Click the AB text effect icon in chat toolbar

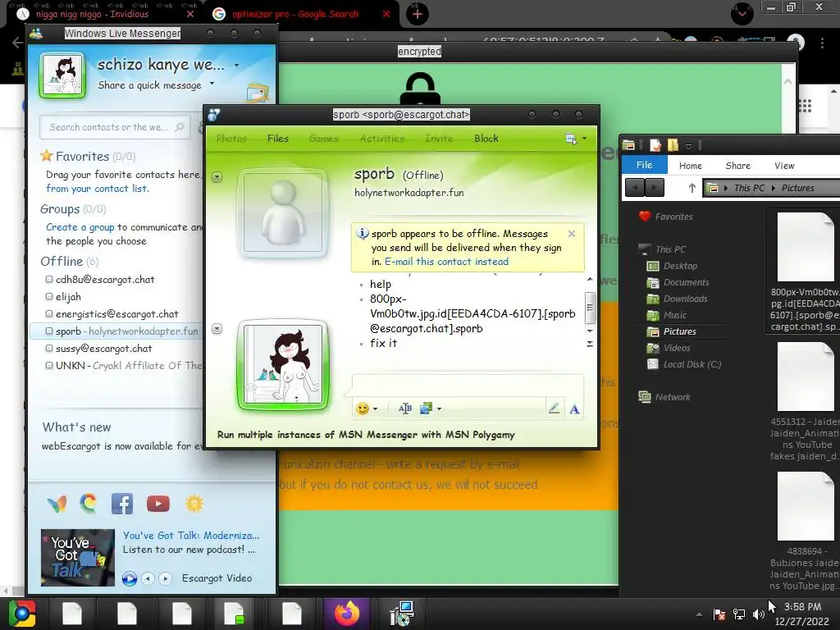tap(405, 409)
